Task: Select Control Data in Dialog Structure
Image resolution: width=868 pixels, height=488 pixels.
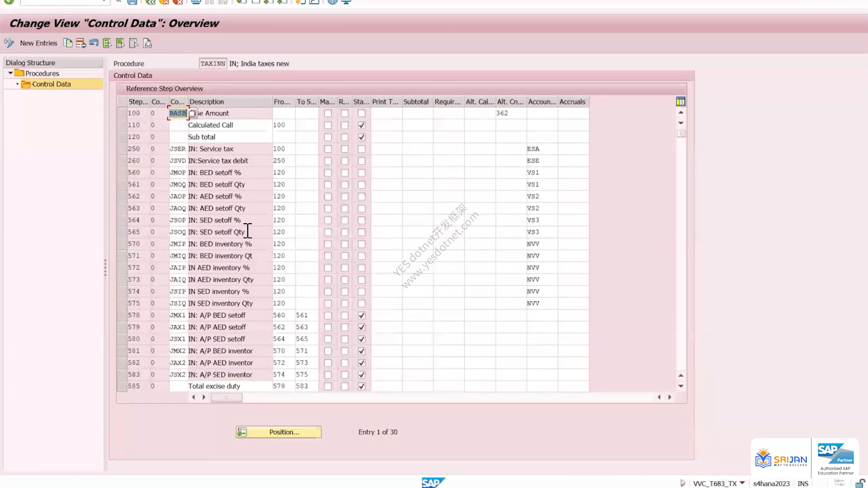Action: (52, 84)
